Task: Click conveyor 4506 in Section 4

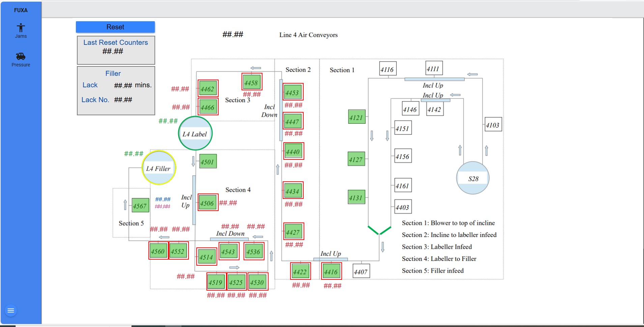Action: 207,203
